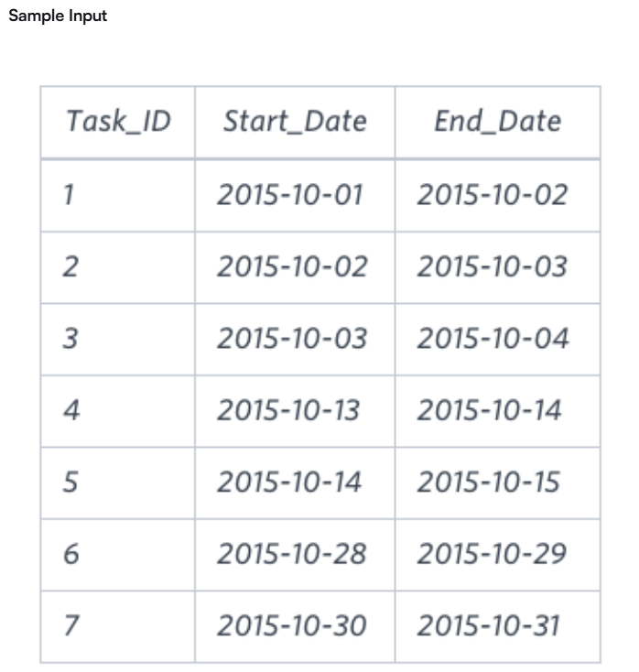Screen dimensions: 639x672
Task: Click end date 2015-10-02 in row 1
Action: click(493, 195)
